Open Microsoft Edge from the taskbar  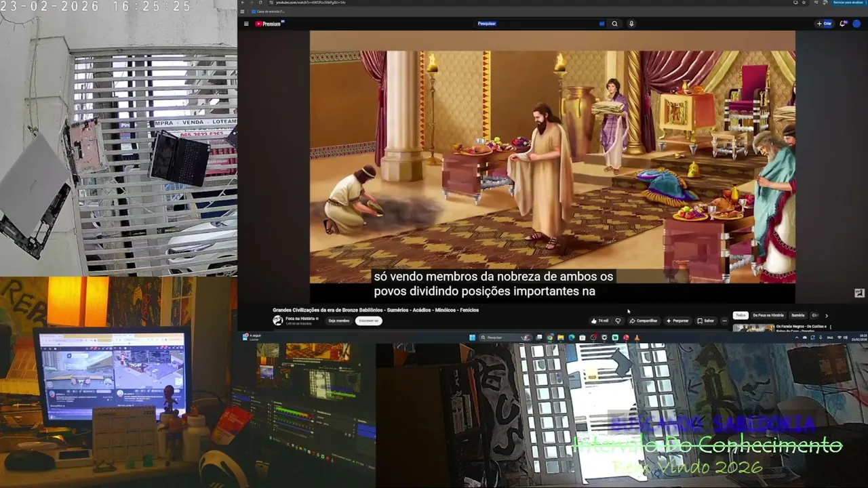click(x=572, y=338)
